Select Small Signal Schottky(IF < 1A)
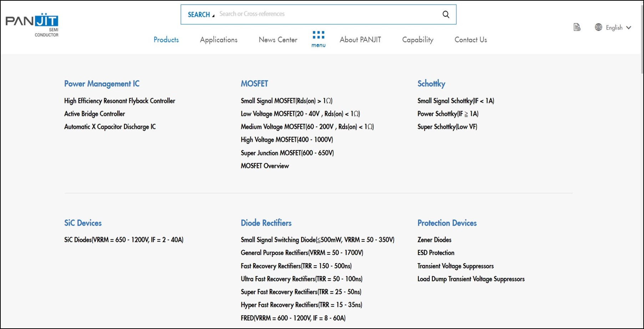 tap(456, 101)
